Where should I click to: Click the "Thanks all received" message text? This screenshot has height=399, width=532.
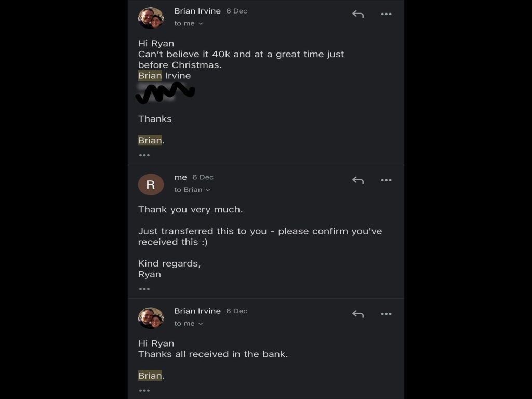(212, 354)
